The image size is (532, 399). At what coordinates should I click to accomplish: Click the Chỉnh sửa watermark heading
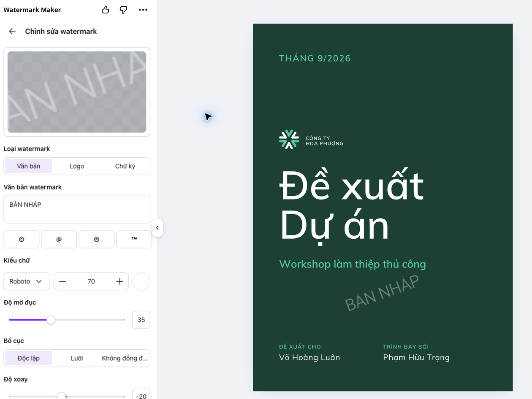pyautogui.click(x=61, y=31)
